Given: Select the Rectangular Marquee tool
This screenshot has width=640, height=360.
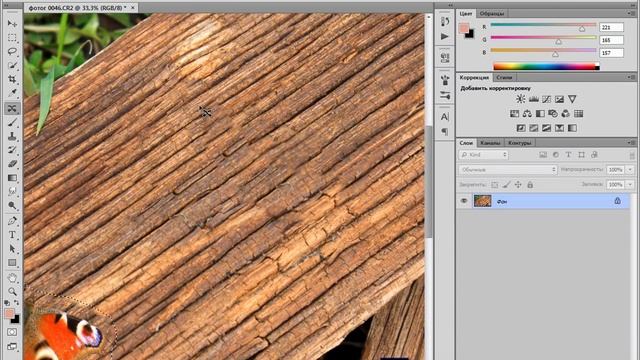Looking at the screenshot, I should 12,38.
